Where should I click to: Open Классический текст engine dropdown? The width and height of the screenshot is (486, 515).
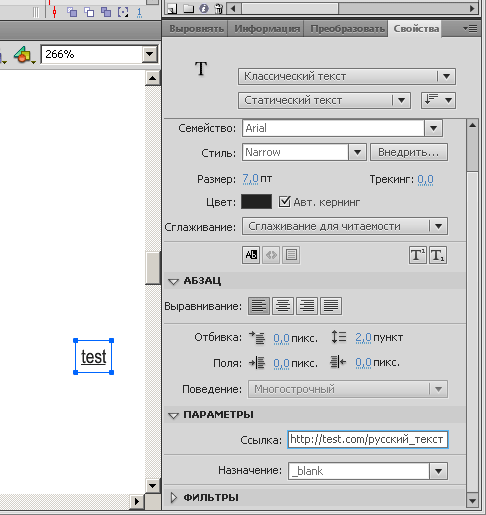point(347,76)
